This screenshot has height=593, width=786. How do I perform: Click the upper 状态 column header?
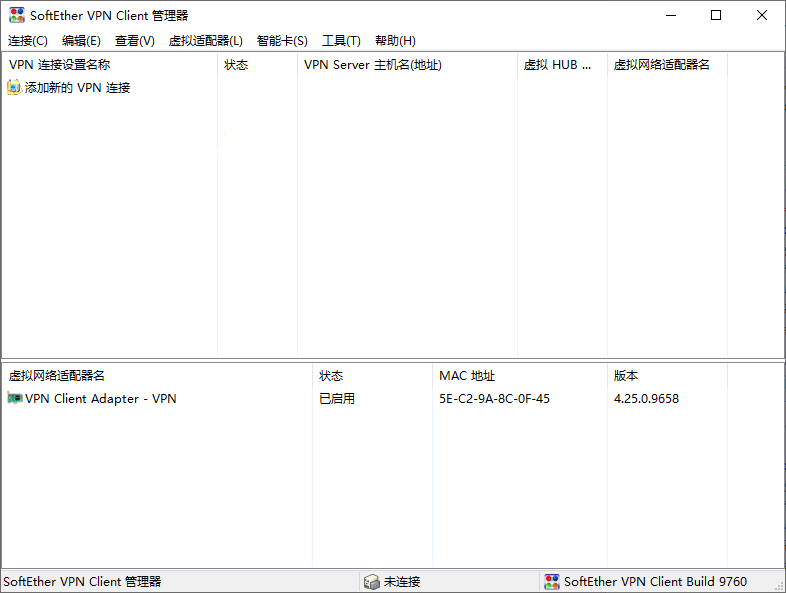258,65
